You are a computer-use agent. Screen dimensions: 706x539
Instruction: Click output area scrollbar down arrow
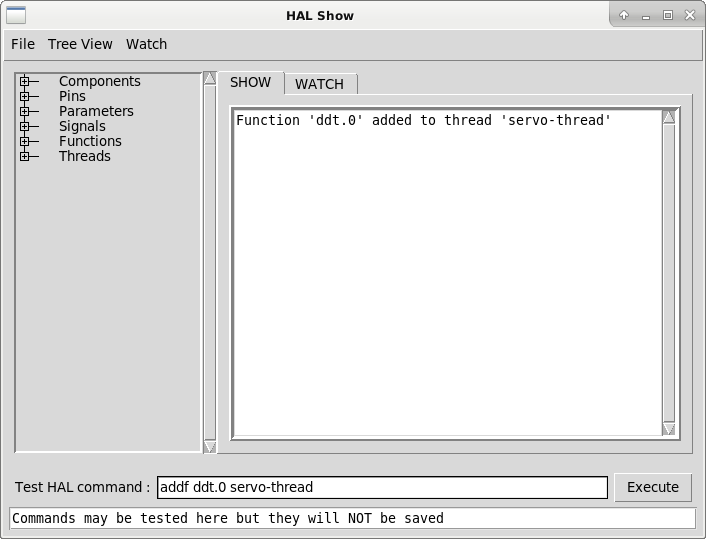coord(669,429)
